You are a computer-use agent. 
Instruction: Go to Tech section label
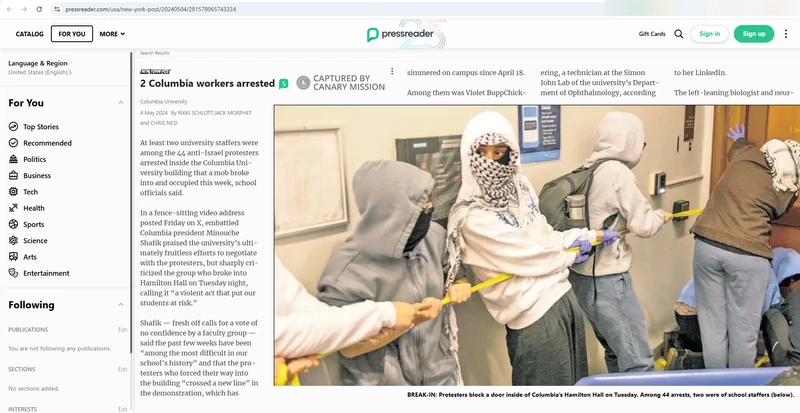pos(31,191)
